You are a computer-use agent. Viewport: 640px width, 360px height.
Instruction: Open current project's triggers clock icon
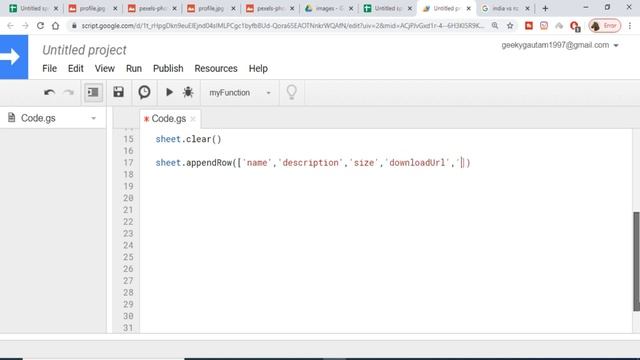pyautogui.click(x=144, y=92)
